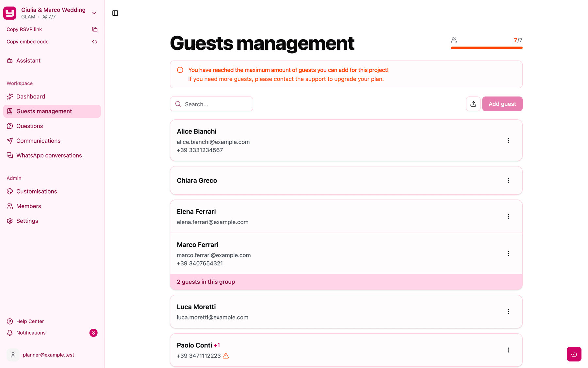The image size is (588, 368).
Task: Click the luca.moretti@example.com email
Action: pyautogui.click(x=213, y=317)
